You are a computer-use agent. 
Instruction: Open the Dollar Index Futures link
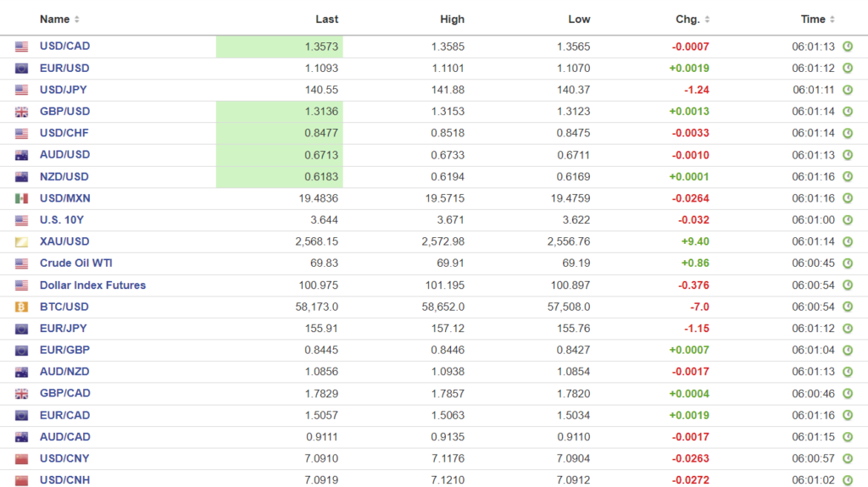click(x=92, y=285)
